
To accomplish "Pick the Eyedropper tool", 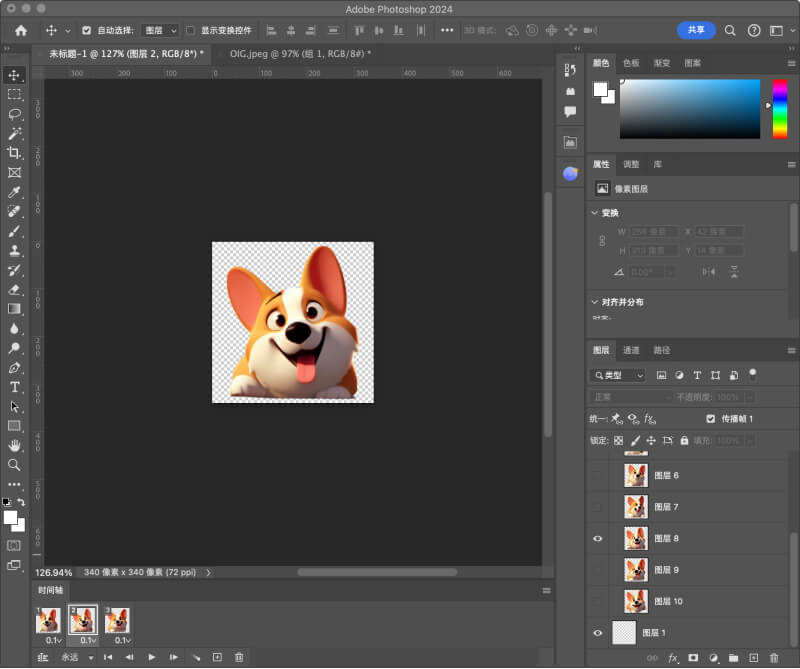I will tap(14, 191).
